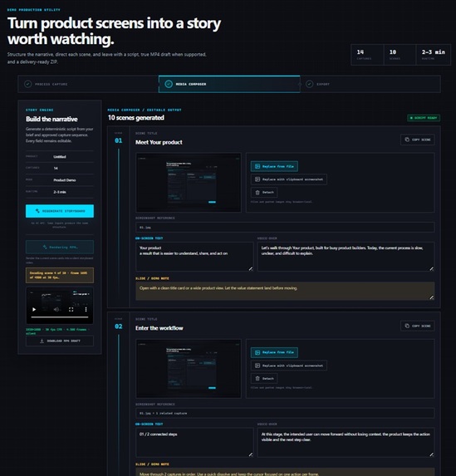
Task: Click scene 02 on-screen text box
Action: pos(194,443)
